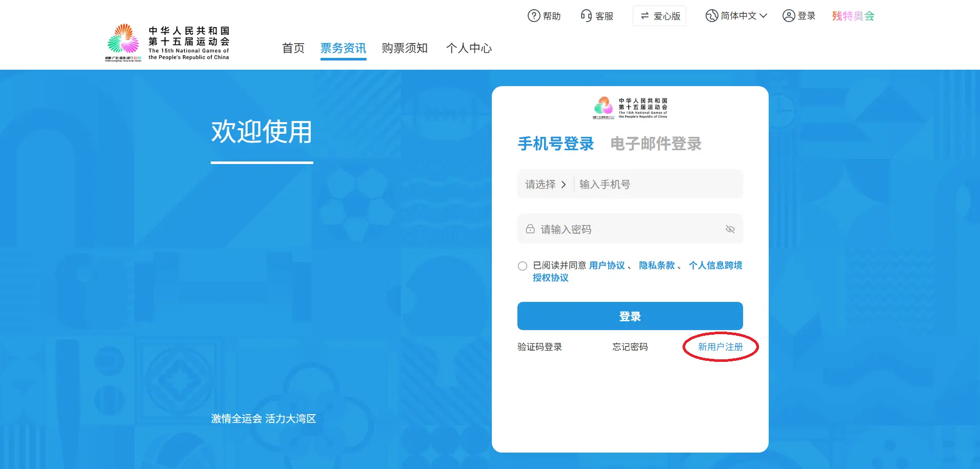The height and width of the screenshot is (469, 980).
Task: Open the 登录 link in header
Action: [807, 16]
